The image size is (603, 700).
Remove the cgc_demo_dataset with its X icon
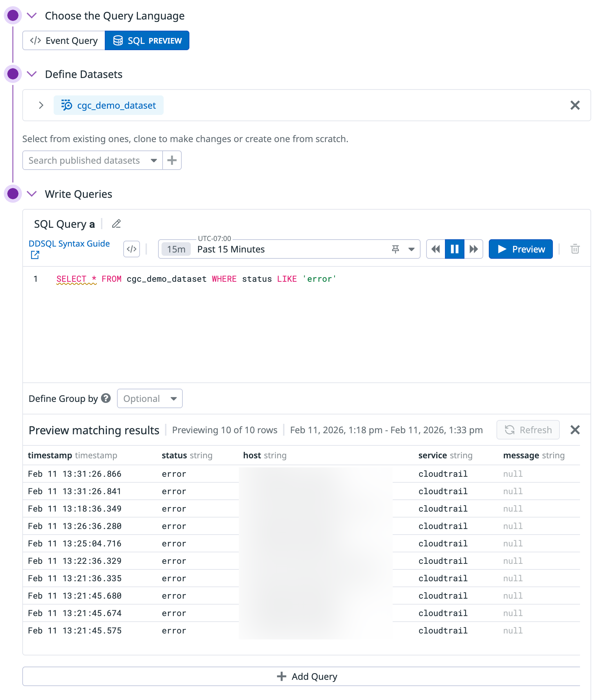tap(575, 105)
